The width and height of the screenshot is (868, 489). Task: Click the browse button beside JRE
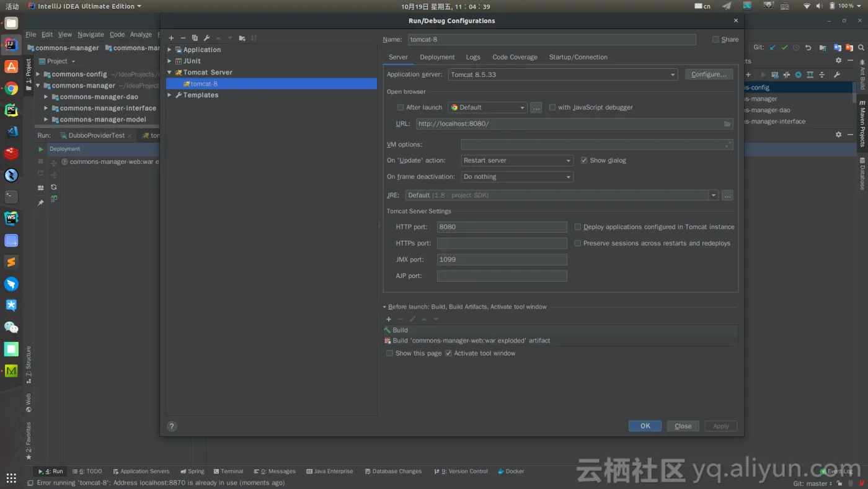(x=727, y=195)
